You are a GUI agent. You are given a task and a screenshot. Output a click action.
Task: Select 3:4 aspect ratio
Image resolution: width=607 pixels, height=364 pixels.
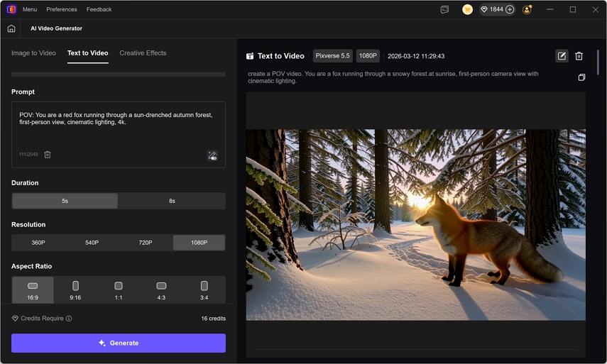204,290
